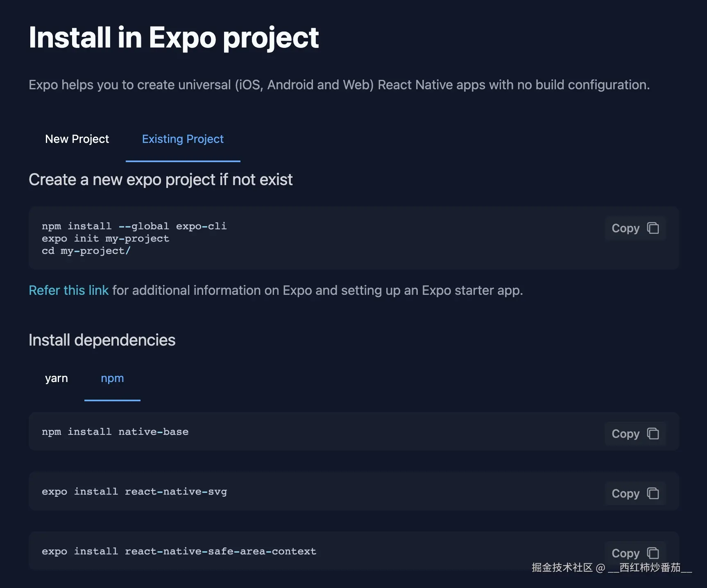This screenshot has height=588, width=707.
Task: Click the "npm install --global expo-cli" code line
Action: (134, 226)
